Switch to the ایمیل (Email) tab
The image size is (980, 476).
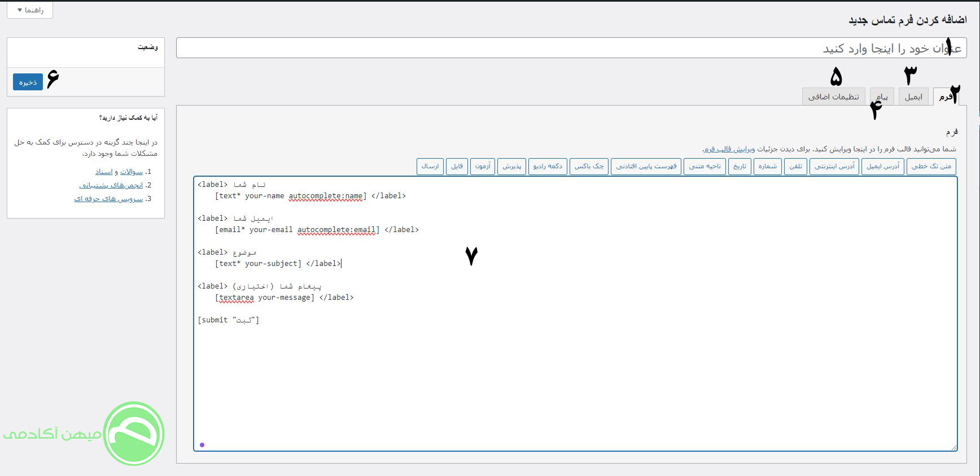click(913, 97)
